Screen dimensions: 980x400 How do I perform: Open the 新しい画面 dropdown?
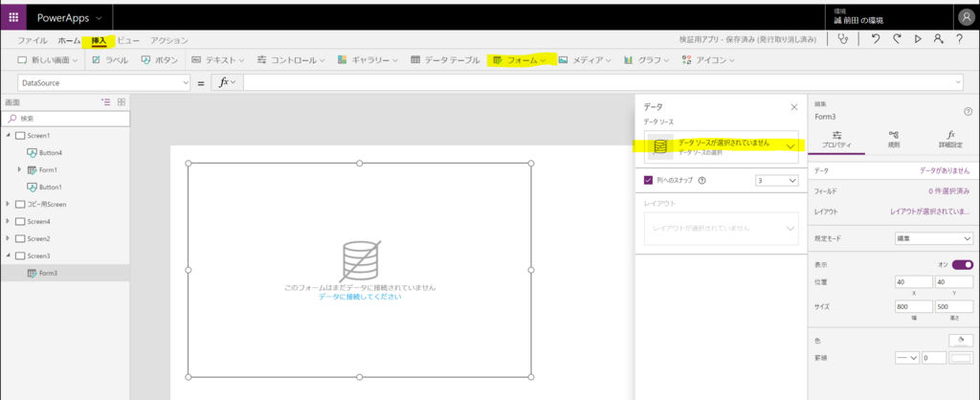coord(47,60)
